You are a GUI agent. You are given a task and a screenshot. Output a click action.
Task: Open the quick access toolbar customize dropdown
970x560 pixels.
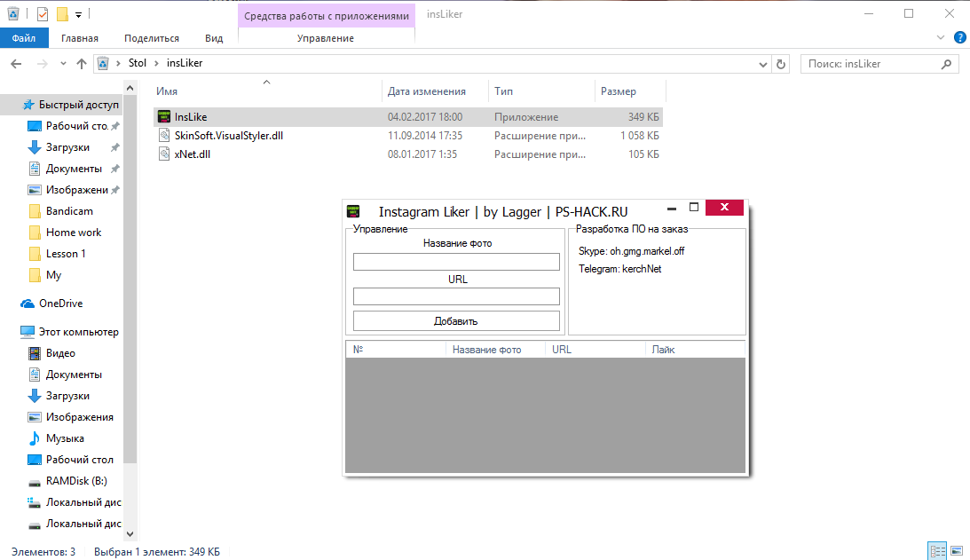click(79, 14)
